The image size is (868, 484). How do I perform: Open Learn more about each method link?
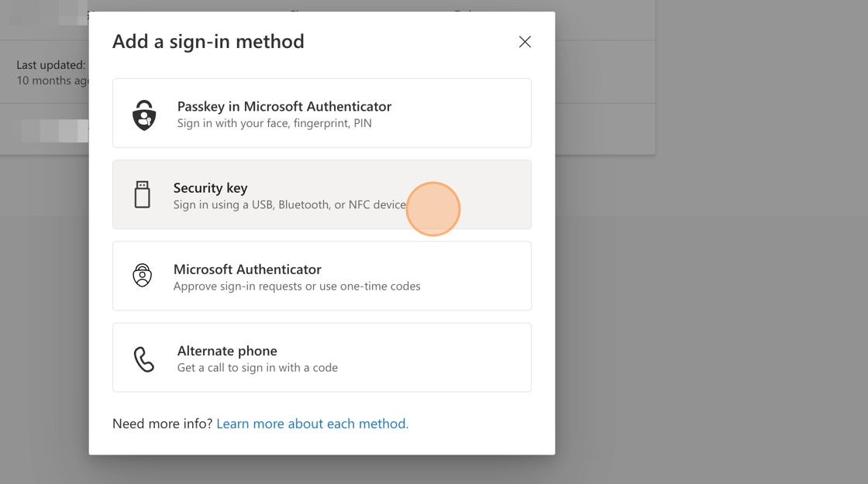tap(312, 424)
